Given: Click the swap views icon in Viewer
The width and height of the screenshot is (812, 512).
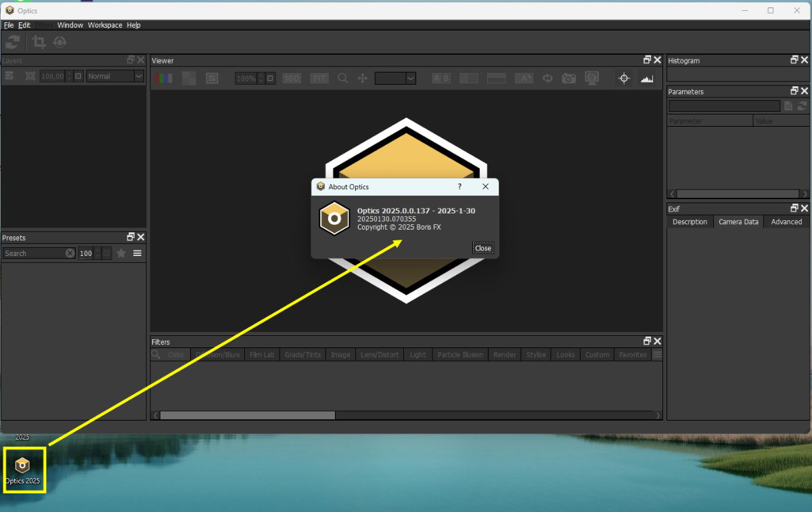Looking at the screenshot, I should coord(547,79).
